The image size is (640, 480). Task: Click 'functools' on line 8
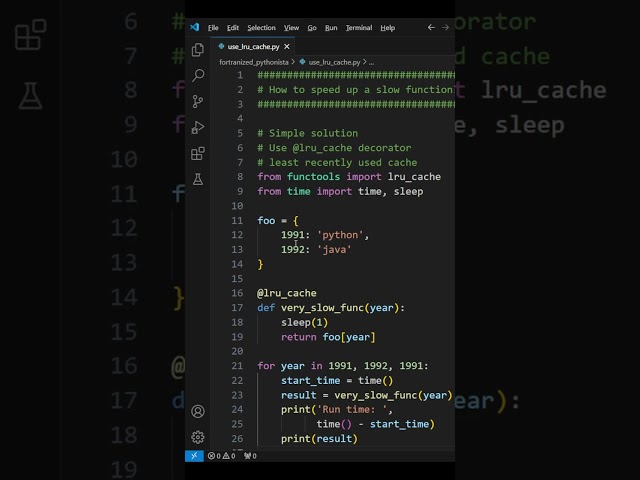[x=313, y=177]
